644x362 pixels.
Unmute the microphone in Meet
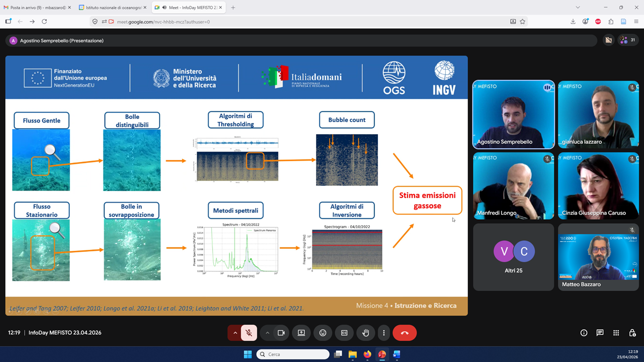249,333
